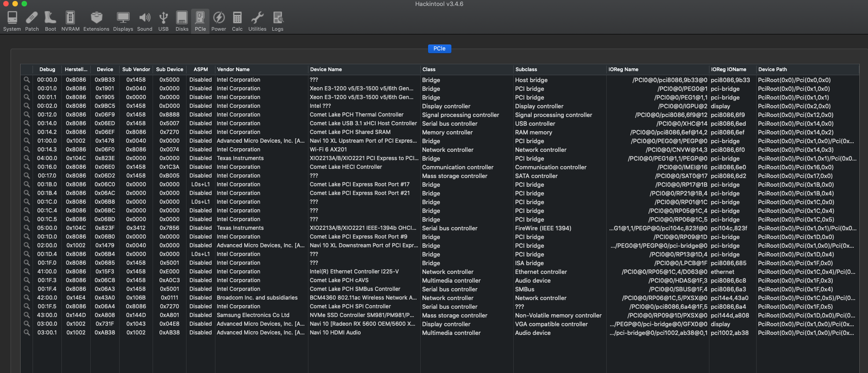Open the NVRAM section

click(x=70, y=21)
